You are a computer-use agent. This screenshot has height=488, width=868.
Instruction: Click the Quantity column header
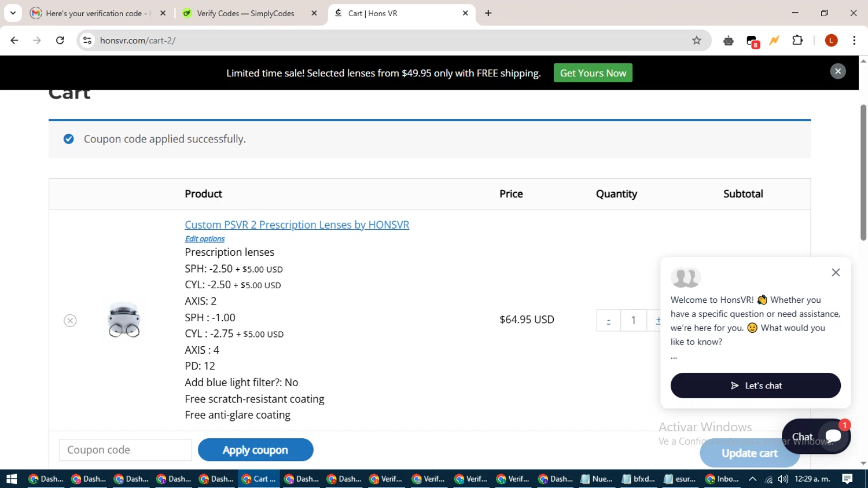(616, 194)
